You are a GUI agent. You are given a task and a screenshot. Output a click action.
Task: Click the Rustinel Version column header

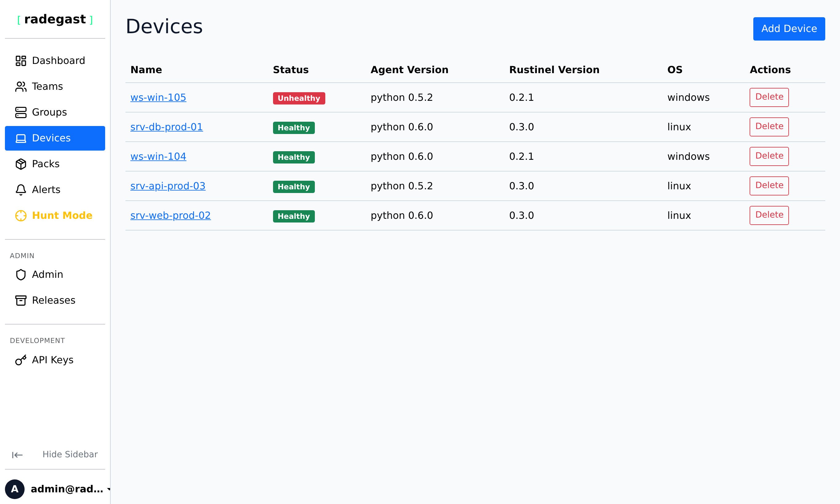[554, 70]
